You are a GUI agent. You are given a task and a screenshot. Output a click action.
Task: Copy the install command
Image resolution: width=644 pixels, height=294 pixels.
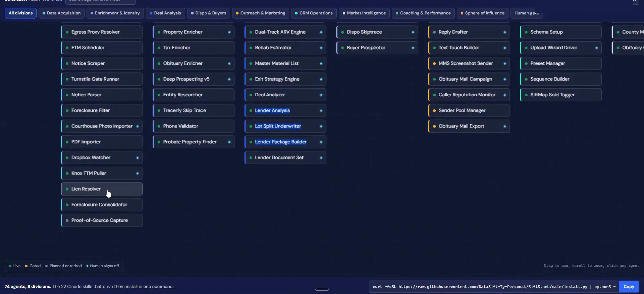coord(629,287)
